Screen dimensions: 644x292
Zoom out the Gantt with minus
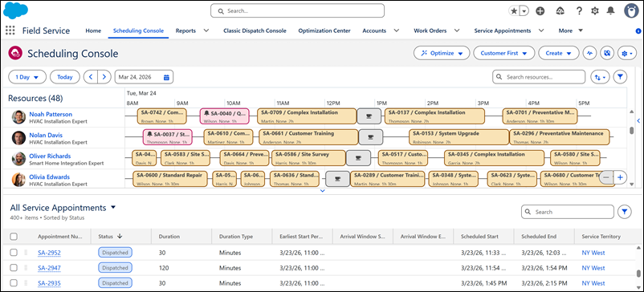605,177
